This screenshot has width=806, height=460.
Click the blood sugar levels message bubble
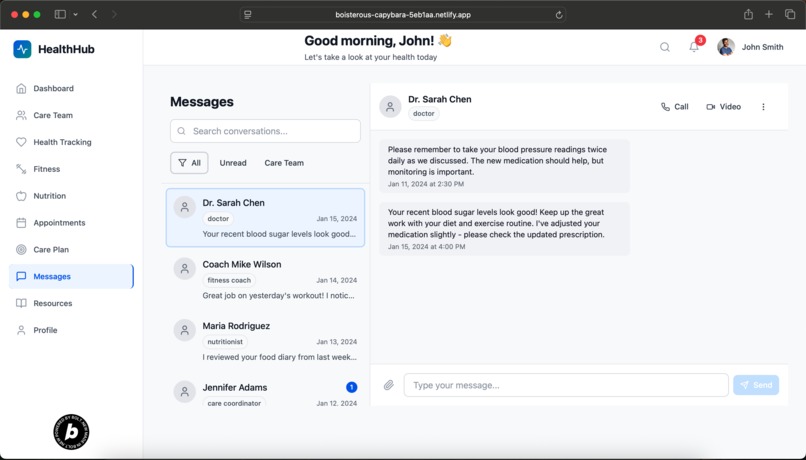tap(504, 229)
